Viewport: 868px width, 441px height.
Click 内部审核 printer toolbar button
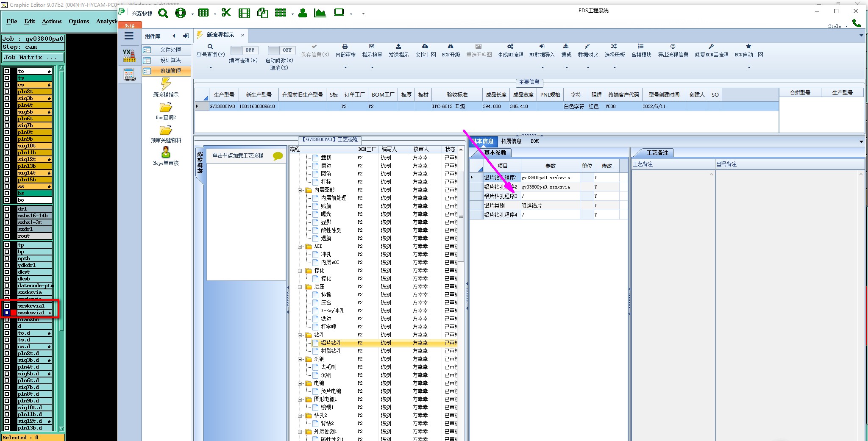(x=345, y=50)
